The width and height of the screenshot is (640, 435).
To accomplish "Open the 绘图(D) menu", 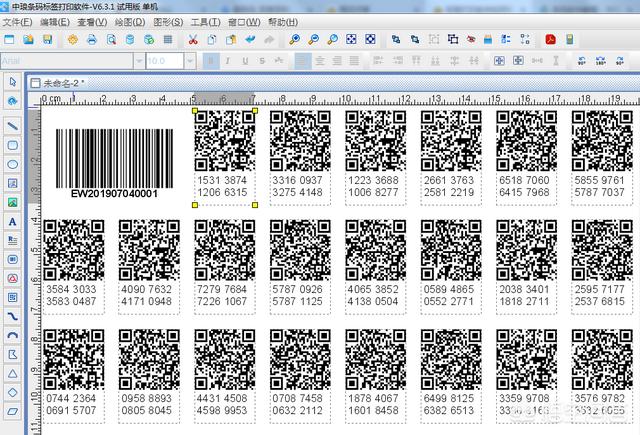I will [130, 22].
